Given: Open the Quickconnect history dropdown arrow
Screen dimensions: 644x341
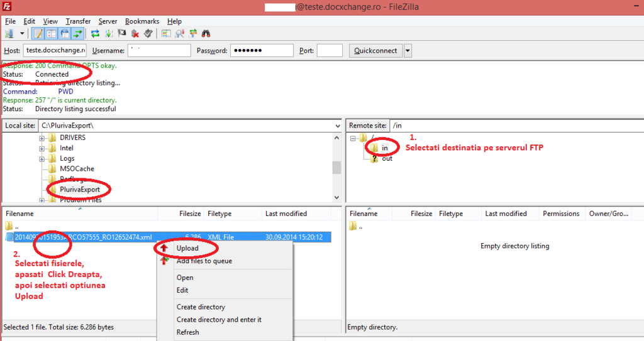Looking at the screenshot, I should (408, 50).
